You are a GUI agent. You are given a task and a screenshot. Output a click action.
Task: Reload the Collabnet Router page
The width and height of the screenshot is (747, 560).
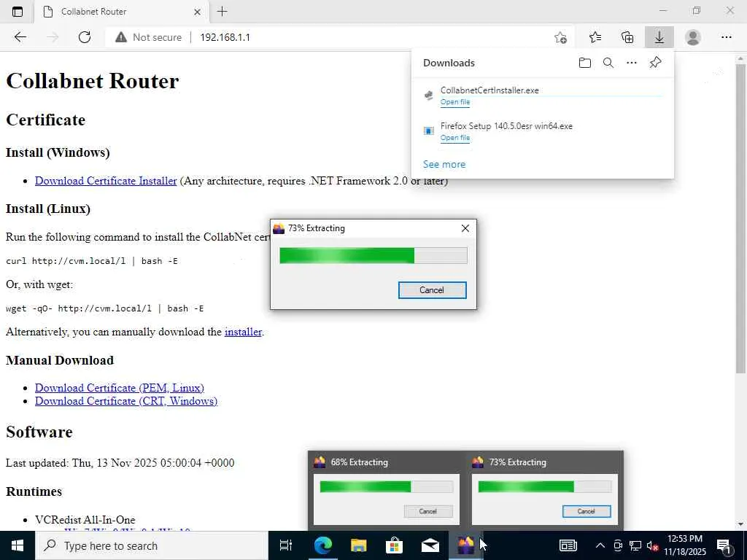pyautogui.click(x=85, y=37)
